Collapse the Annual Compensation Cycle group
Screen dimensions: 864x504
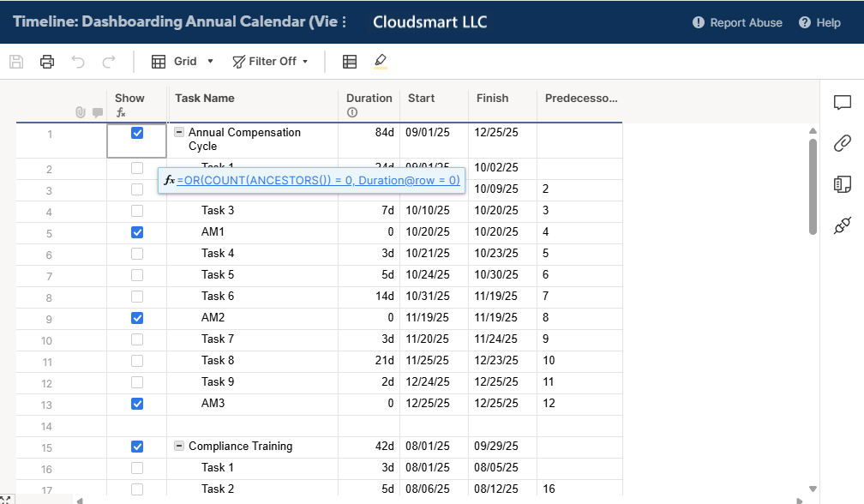pyautogui.click(x=179, y=133)
